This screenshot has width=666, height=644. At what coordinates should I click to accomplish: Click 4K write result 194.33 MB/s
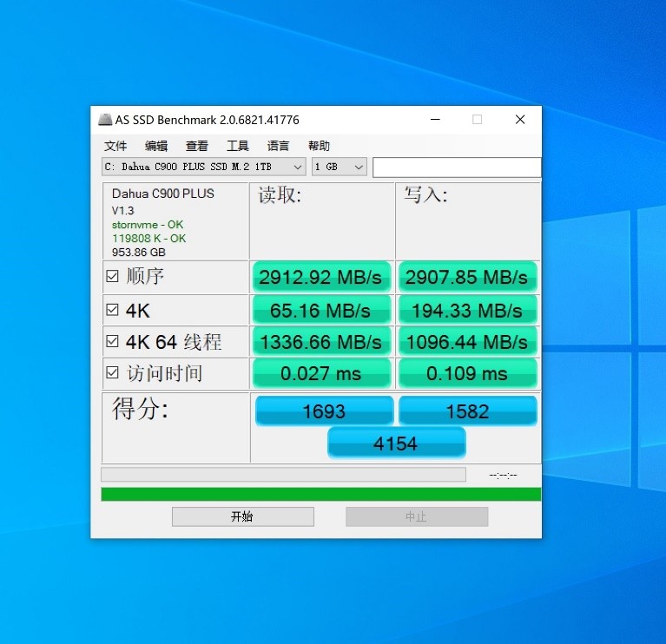467,311
